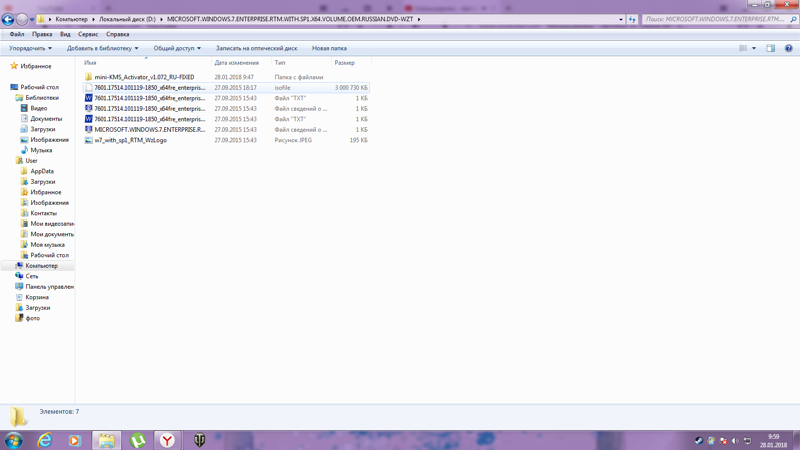
Task: Open uTorrent from the taskbar
Action: pos(137,440)
